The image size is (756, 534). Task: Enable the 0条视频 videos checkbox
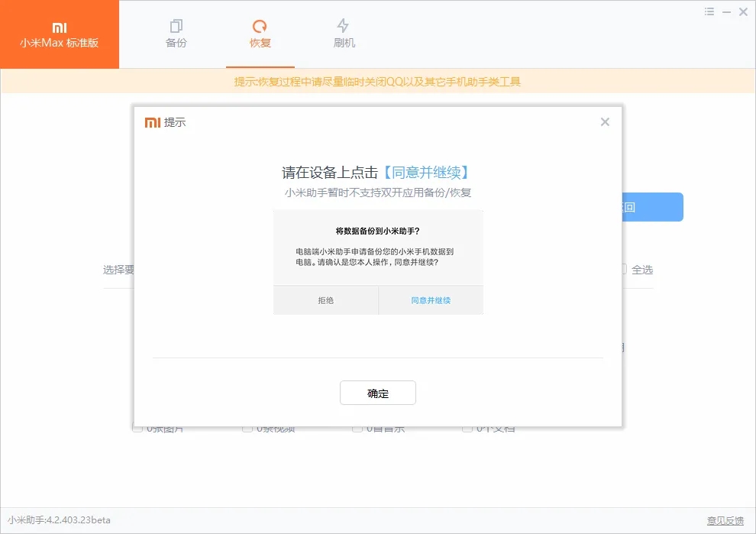coord(246,428)
